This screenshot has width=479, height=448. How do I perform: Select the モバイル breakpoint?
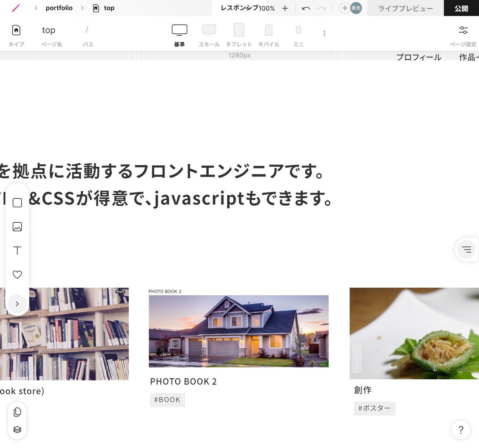tap(269, 35)
